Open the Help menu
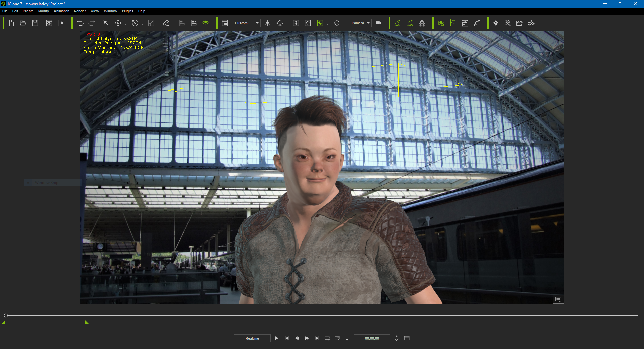The width and height of the screenshot is (644, 349). click(x=142, y=11)
